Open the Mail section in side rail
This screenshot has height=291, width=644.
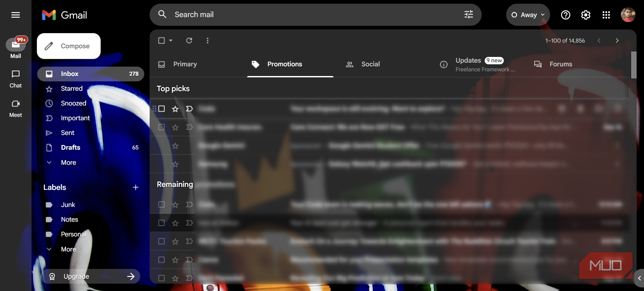[x=15, y=48]
